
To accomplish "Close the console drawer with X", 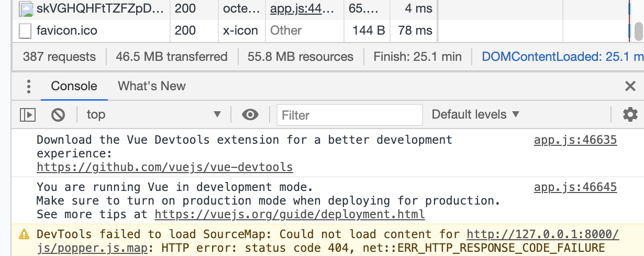I will pos(630,86).
